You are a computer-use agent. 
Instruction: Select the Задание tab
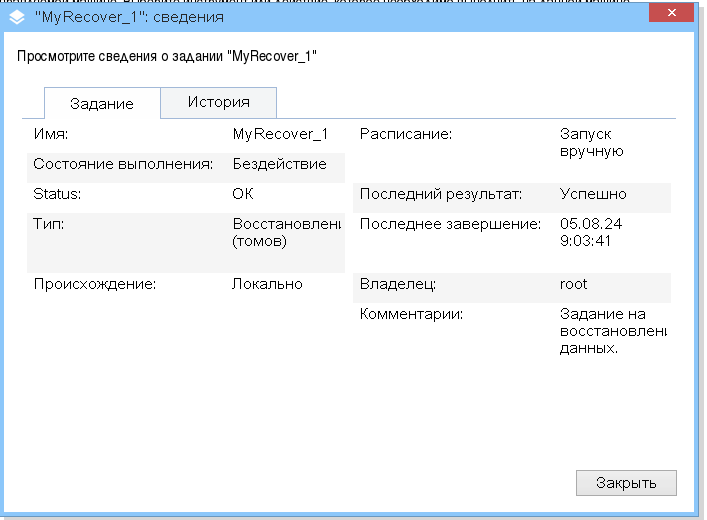102,104
